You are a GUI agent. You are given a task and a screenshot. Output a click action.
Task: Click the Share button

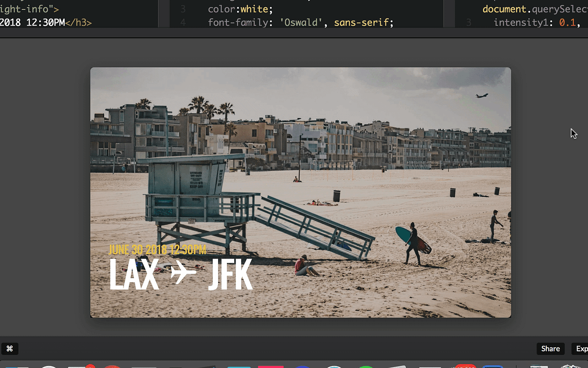point(550,348)
